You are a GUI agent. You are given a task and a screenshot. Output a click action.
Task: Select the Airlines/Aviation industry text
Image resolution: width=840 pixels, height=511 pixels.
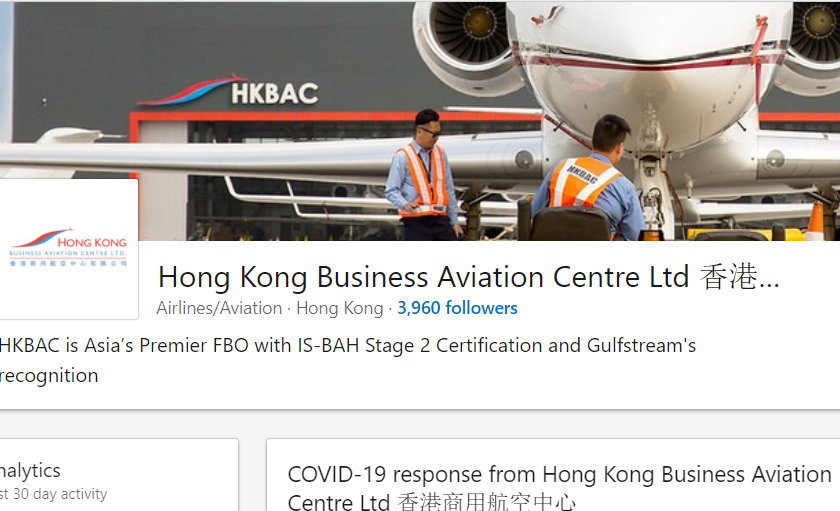click(219, 308)
